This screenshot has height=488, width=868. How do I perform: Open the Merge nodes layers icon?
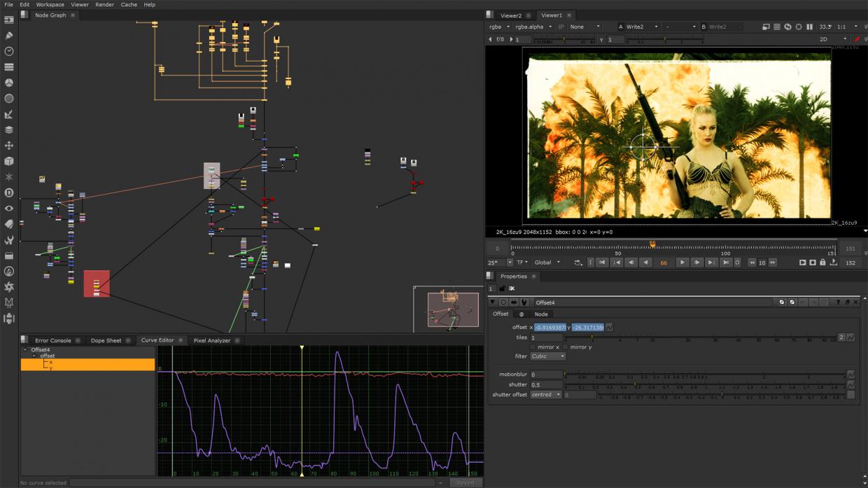[x=9, y=130]
